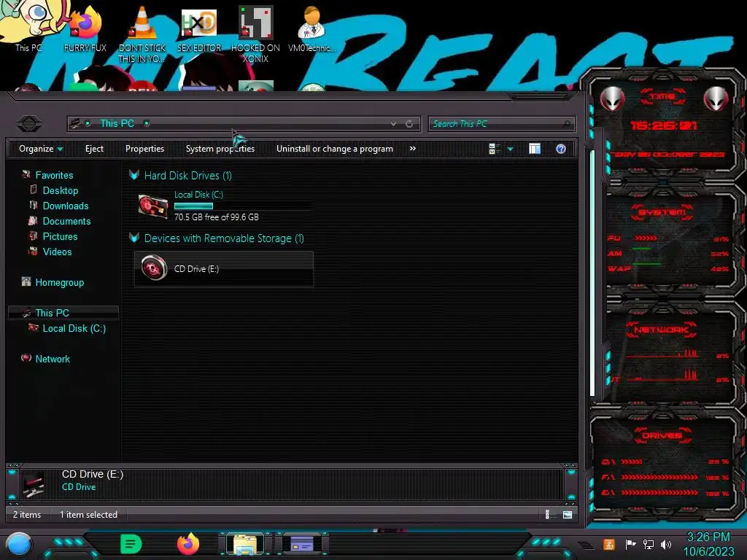
Task: Click Eject in the command bar
Action: tap(94, 149)
